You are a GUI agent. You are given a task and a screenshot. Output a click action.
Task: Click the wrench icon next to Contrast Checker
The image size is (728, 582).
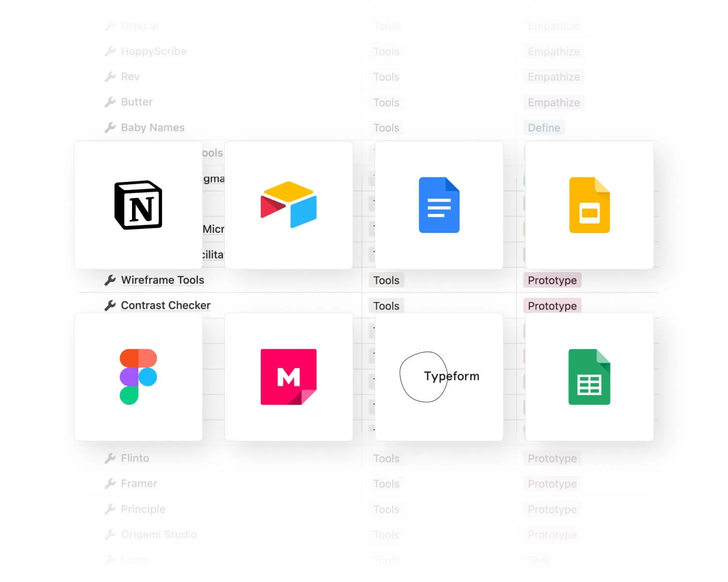110,305
